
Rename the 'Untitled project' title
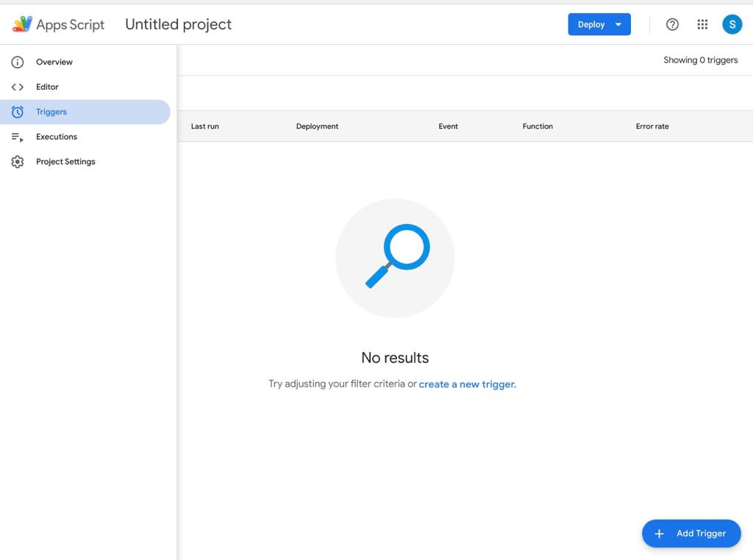pos(178,24)
